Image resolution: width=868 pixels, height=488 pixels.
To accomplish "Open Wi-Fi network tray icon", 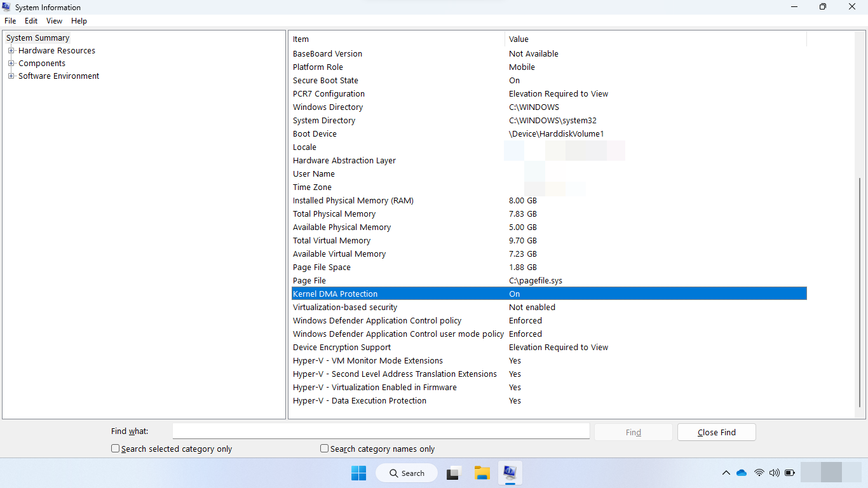I will pyautogui.click(x=759, y=473).
